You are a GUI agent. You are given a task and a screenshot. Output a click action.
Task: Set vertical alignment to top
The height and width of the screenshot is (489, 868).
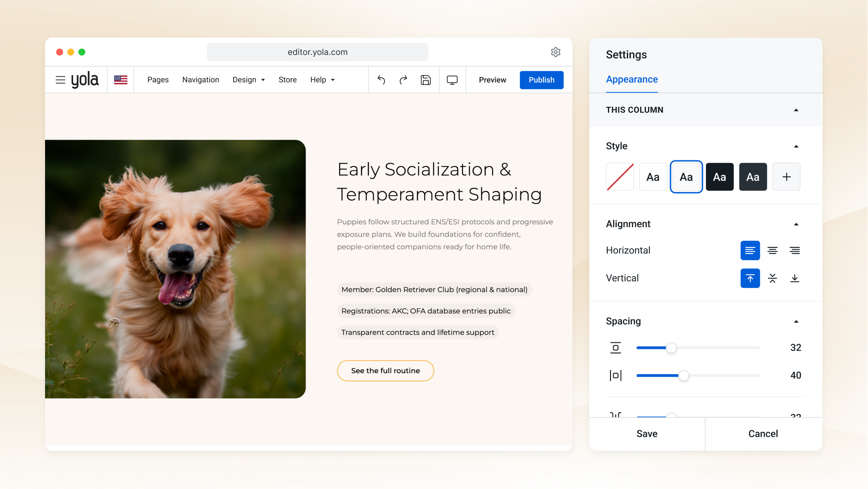750,278
